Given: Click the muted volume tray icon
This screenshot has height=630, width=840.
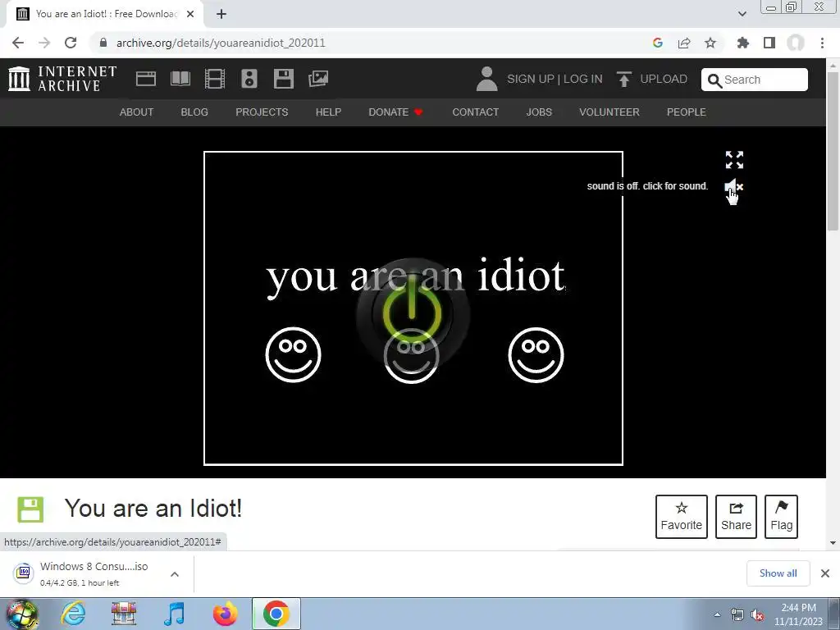Looking at the screenshot, I should pyautogui.click(x=757, y=615).
